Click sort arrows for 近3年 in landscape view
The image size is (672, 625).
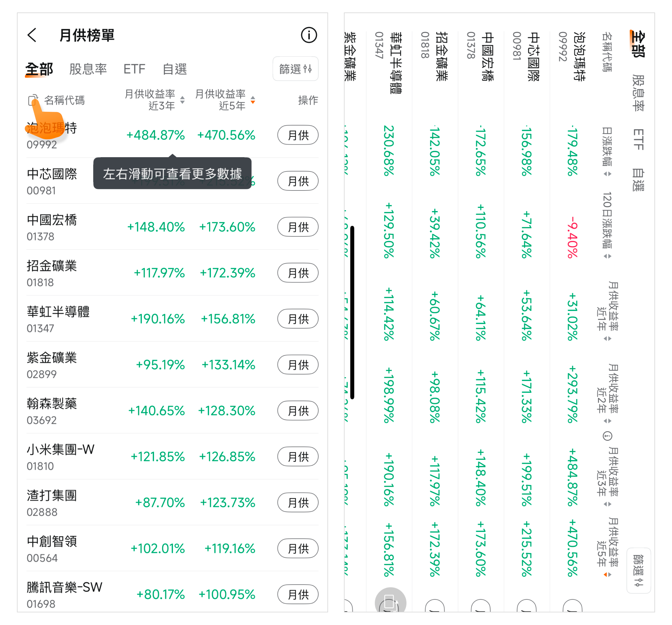coord(607,504)
